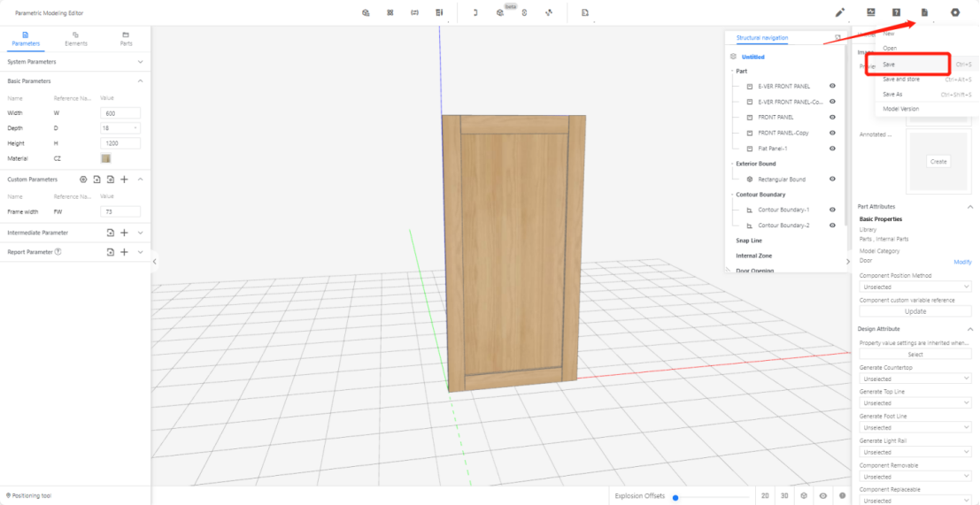The image size is (980, 505).
Task: Click the Report Parameter help circle icon
Action: tap(58, 252)
